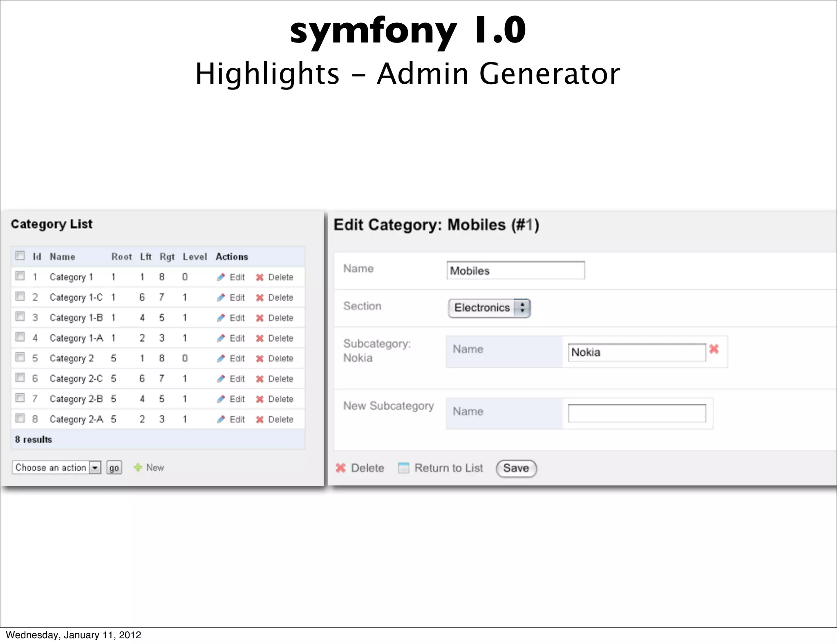Click the red Delete cross for Category 1-C
The width and height of the screenshot is (837, 644).
click(x=260, y=298)
